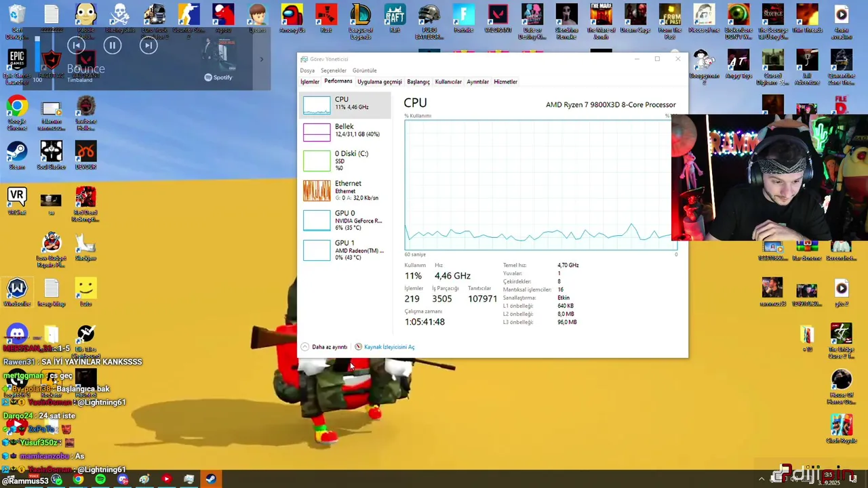
Task: Select GPU 1 AMD Radeon entry
Action: point(346,250)
